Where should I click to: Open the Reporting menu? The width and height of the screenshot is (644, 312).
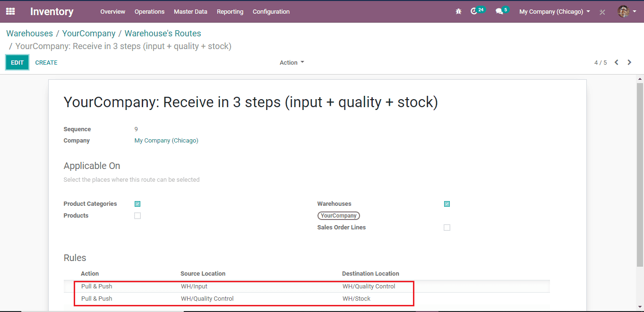click(230, 11)
